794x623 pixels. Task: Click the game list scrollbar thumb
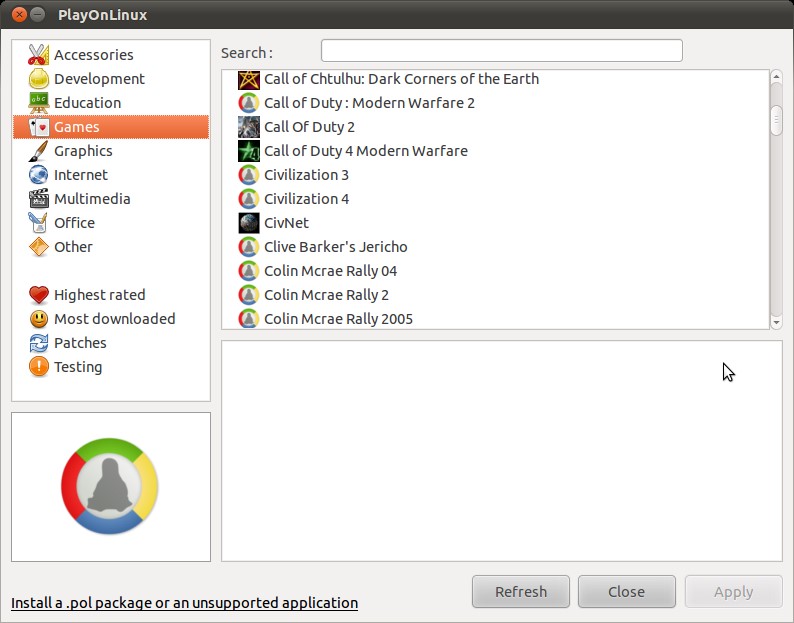(x=776, y=120)
